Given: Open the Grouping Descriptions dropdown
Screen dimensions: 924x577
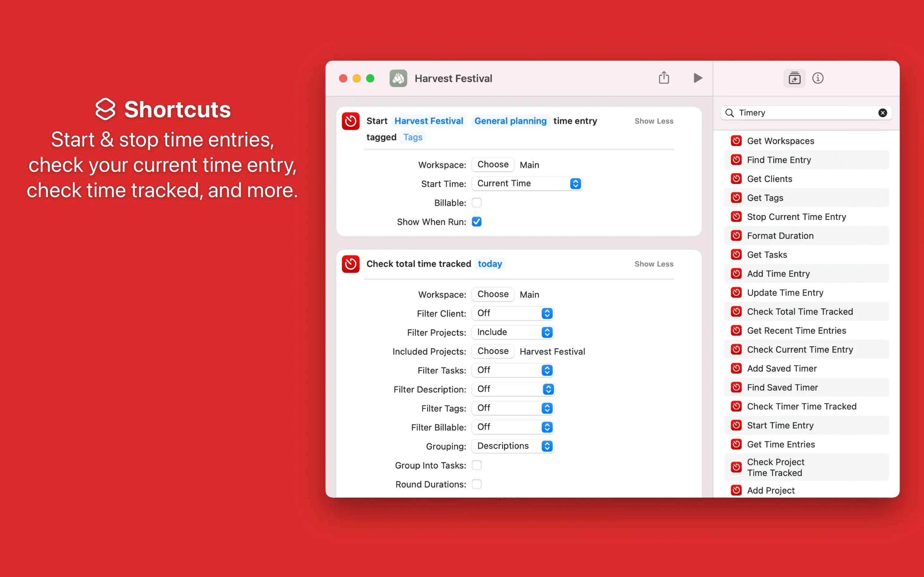Looking at the screenshot, I should click(x=513, y=446).
